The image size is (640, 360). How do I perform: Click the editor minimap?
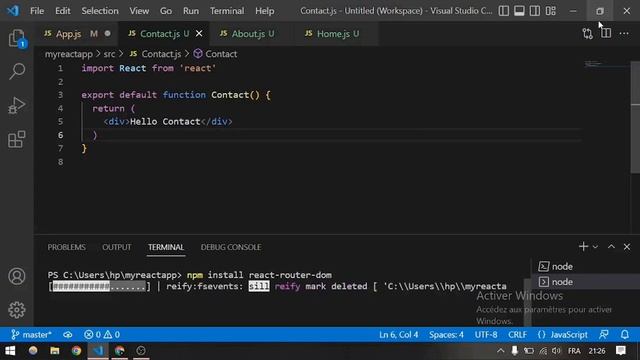click(607, 64)
